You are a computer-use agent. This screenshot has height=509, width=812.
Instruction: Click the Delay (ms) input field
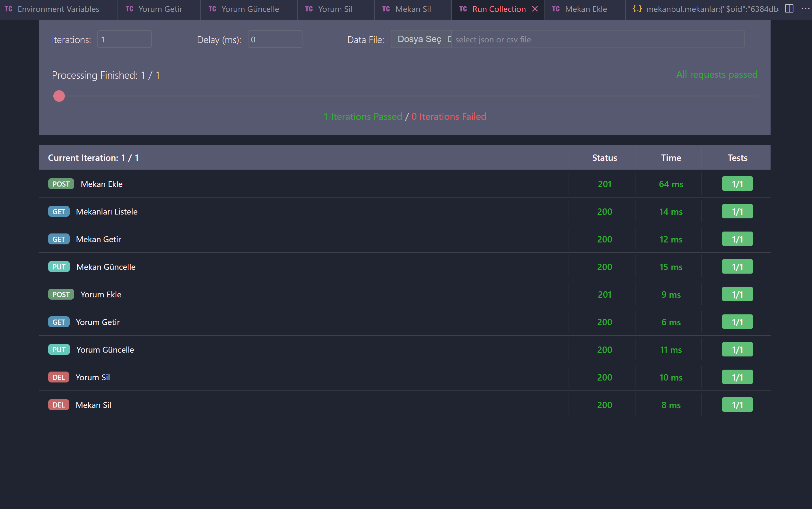(x=275, y=39)
